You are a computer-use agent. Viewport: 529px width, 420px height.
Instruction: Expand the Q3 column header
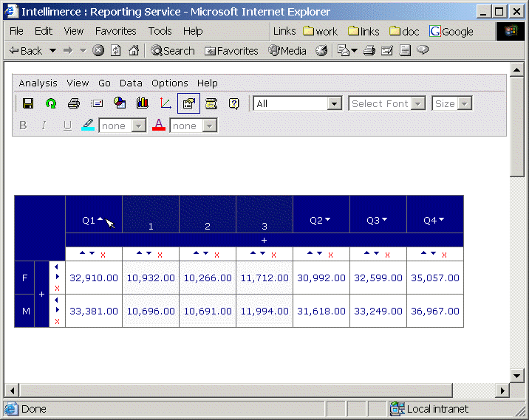tap(385, 219)
